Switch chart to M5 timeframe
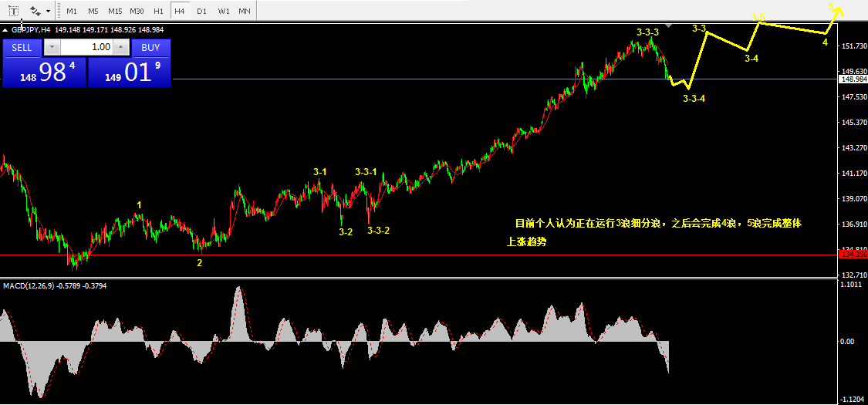The height and width of the screenshot is (405, 868). tap(93, 11)
